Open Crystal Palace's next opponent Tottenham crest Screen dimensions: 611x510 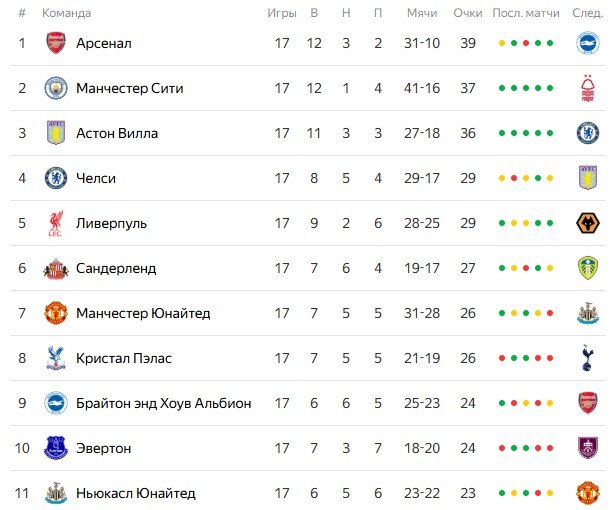(587, 358)
